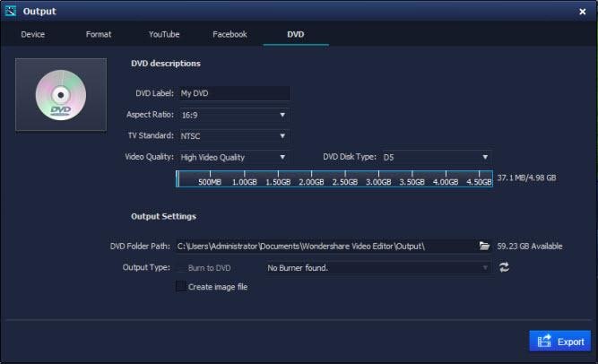This screenshot has height=364, width=598.
Task: Click the '37.1 MB/4.98 GB' size text
Action: (x=526, y=178)
